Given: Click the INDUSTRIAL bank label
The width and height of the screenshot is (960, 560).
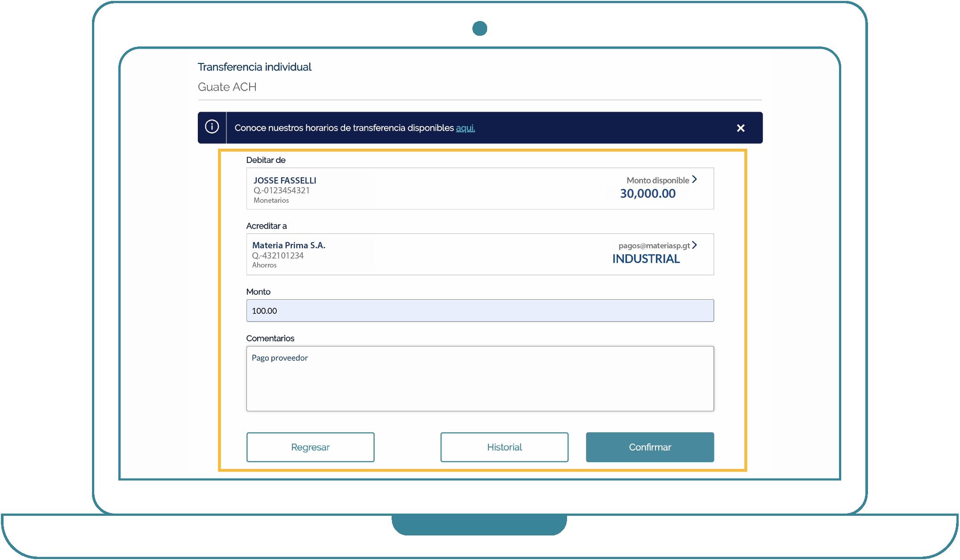Looking at the screenshot, I should click(x=646, y=259).
